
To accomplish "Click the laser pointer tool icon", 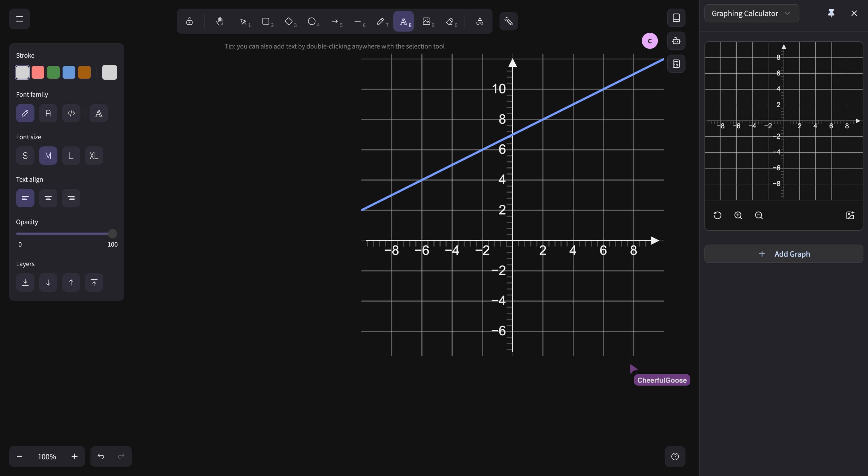I will [508, 22].
